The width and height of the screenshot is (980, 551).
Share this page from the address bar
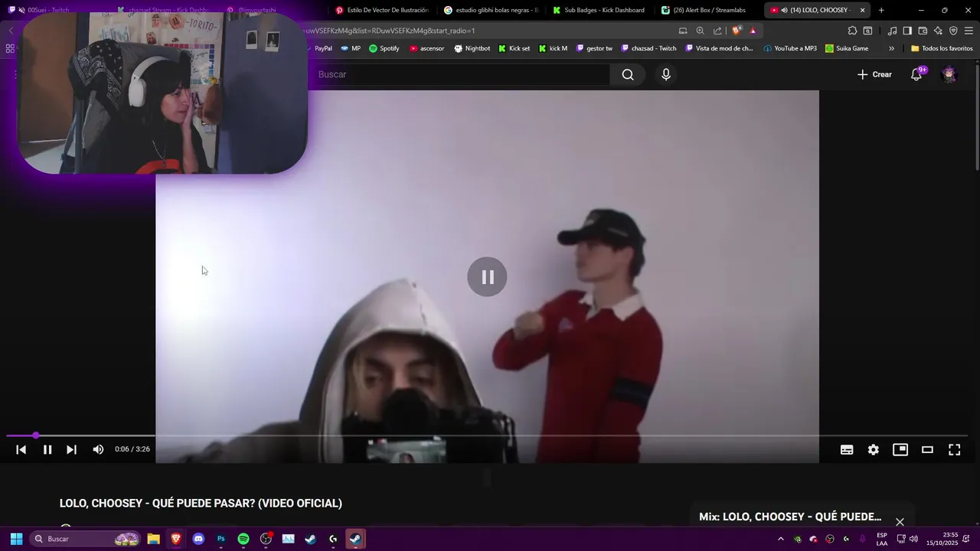pyautogui.click(x=717, y=31)
